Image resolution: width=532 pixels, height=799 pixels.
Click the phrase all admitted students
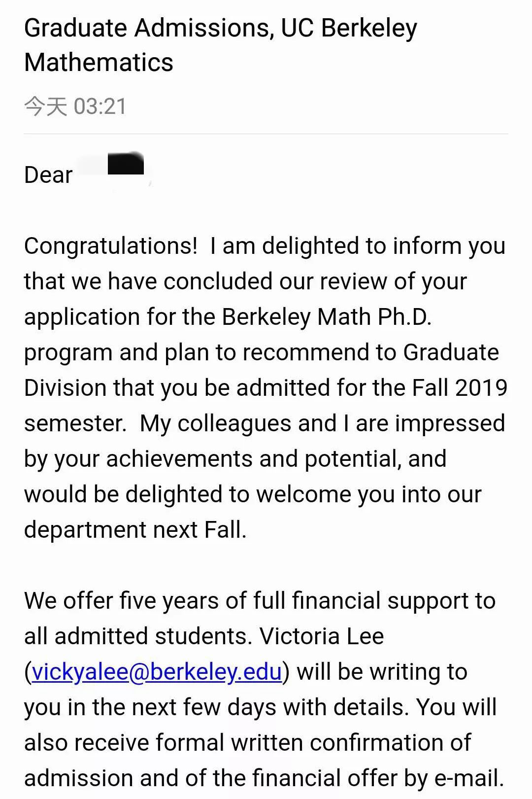click(x=138, y=636)
